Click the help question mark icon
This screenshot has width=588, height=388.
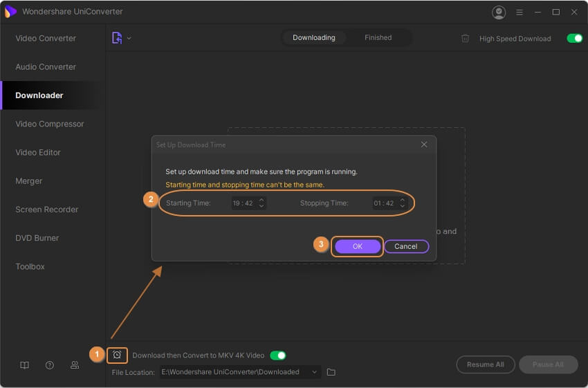50,365
